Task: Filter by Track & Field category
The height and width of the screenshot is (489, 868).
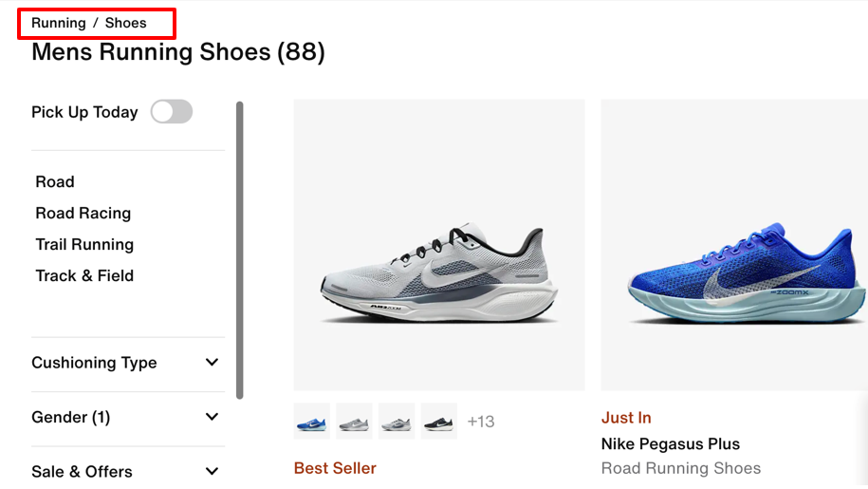Action: [84, 275]
